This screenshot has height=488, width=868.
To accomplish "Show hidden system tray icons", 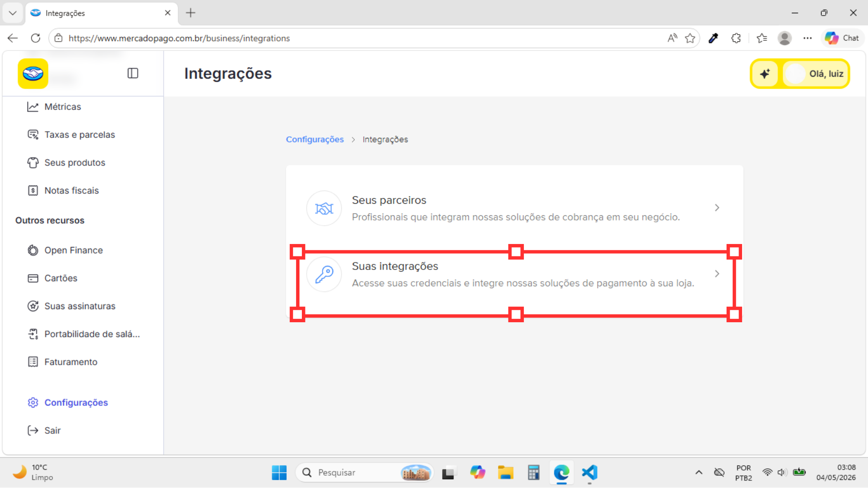I will point(699,473).
